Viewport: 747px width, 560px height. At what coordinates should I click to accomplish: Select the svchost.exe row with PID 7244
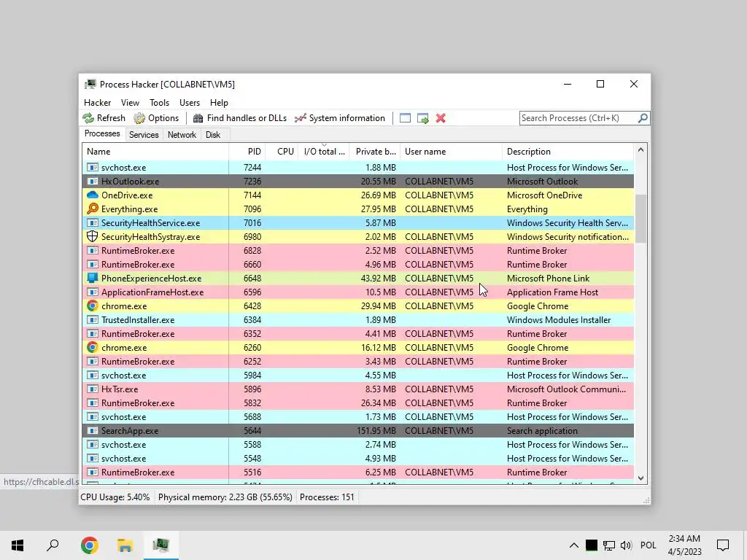pyautogui.click(x=358, y=168)
